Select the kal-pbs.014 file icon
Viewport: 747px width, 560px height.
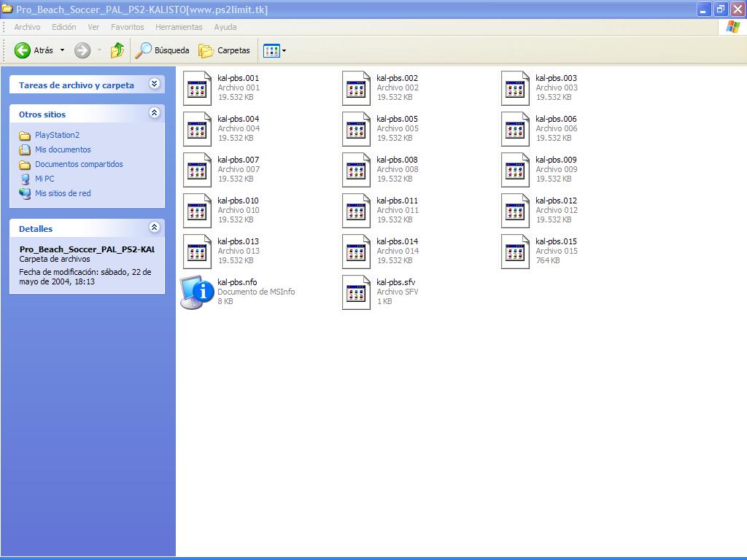coord(356,252)
